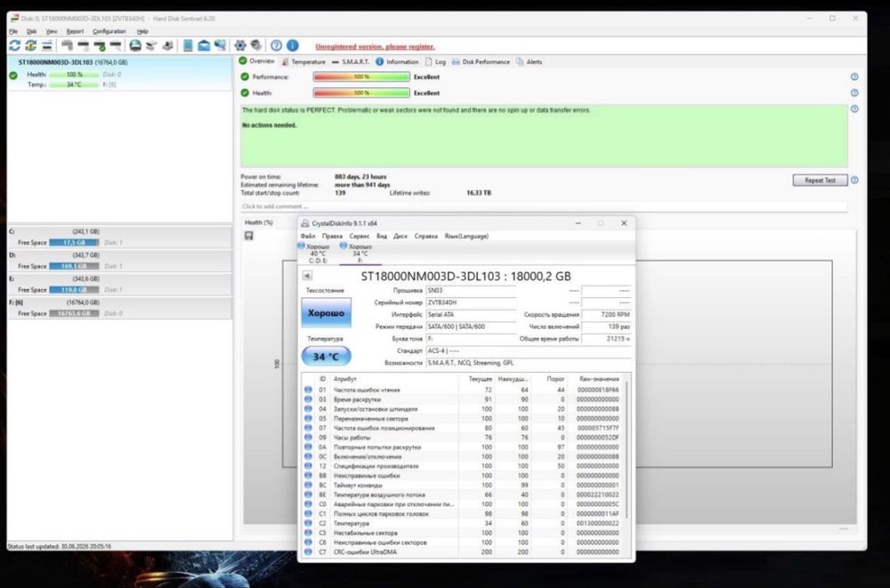Click the Серийный номер field ZVT8340H

click(471, 302)
